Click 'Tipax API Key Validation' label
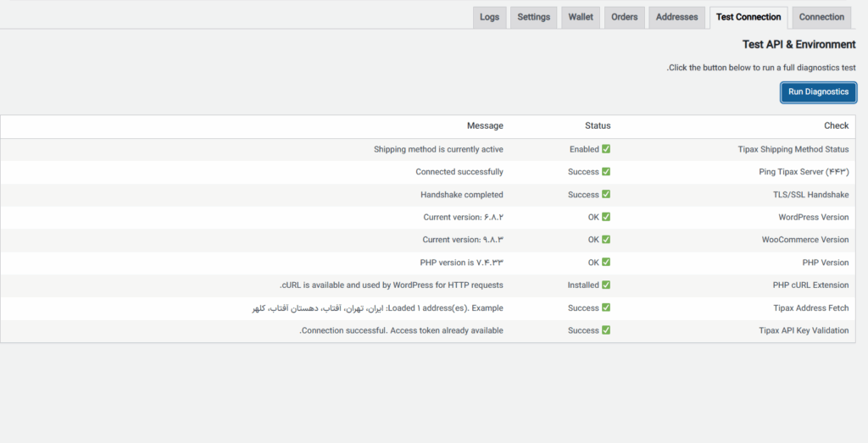This screenshot has width=868, height=443. (804, 330)
